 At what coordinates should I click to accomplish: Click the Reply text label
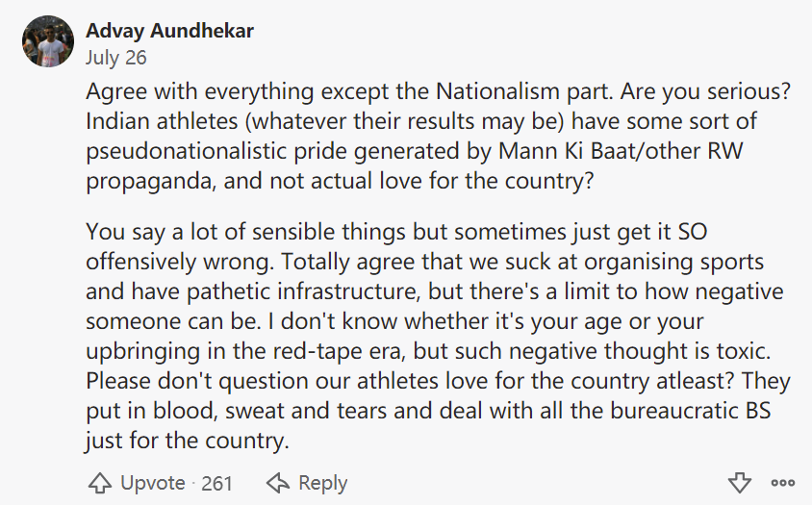(x=321, y=483)
